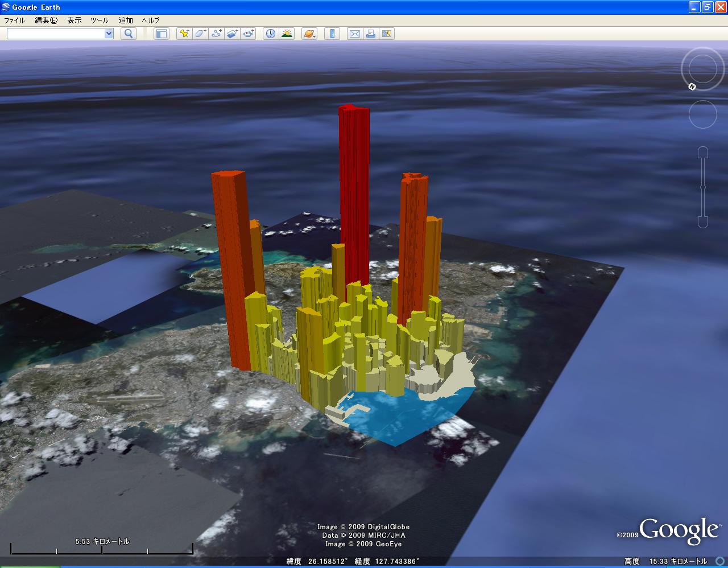Open the ツール menu
This screenshot has width=728, height=568.
click(x=99, y=20)
